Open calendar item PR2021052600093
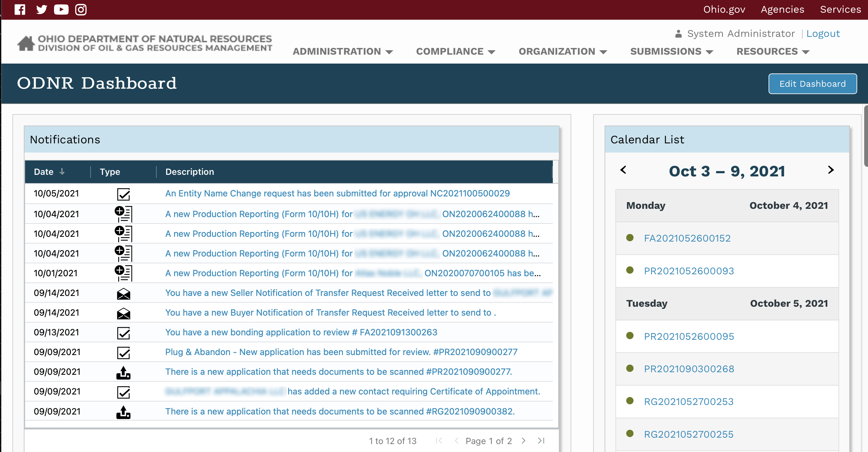The height and width of the screenshot is (452, 868). [x=689, y=271]
